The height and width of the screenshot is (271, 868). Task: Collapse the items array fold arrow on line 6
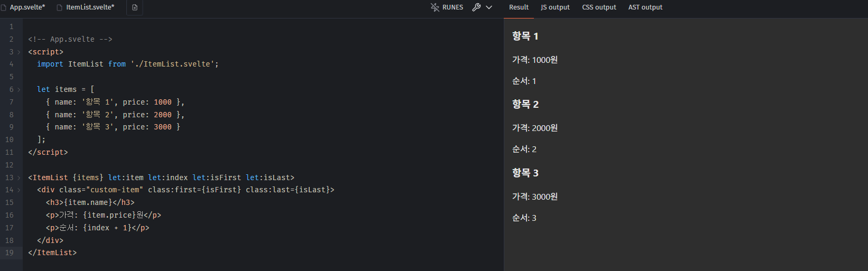pos(19,89)
